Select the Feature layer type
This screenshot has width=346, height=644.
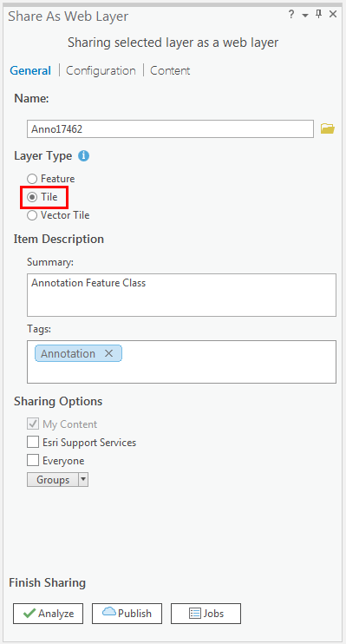point(32,179)
